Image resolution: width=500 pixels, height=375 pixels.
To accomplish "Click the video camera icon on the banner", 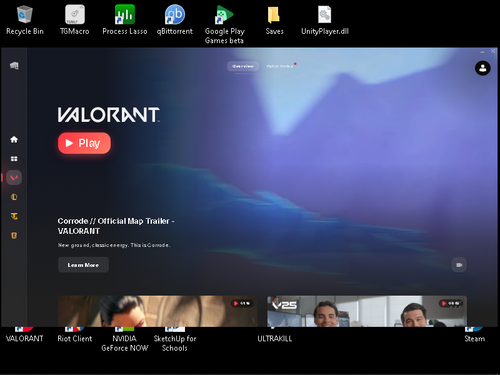I will pyautogui.click(x=459, y=265).
